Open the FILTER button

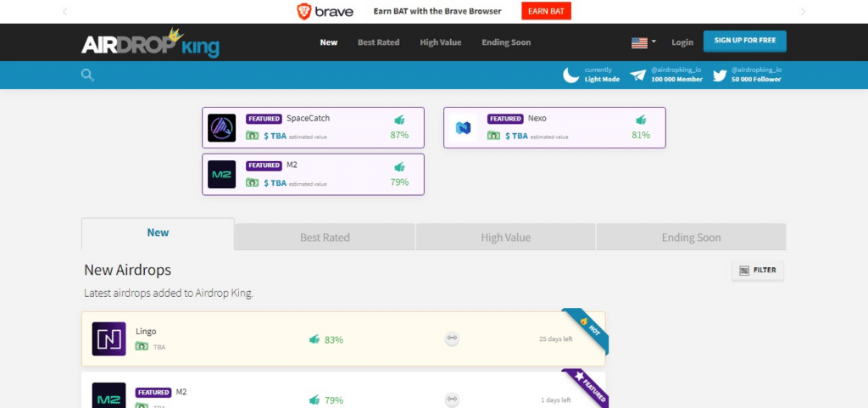click(757, 270)
